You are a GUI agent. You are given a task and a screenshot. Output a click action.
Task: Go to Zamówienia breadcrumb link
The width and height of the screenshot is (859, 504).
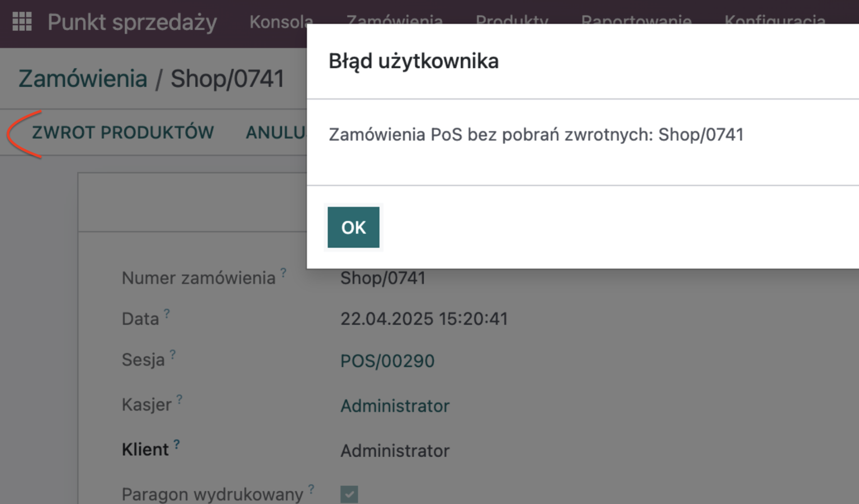tap(83, 78)
